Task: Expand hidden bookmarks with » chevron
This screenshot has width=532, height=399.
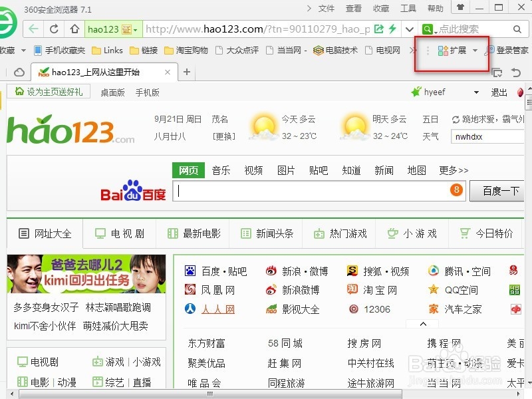Action: (x=412, y=51)
